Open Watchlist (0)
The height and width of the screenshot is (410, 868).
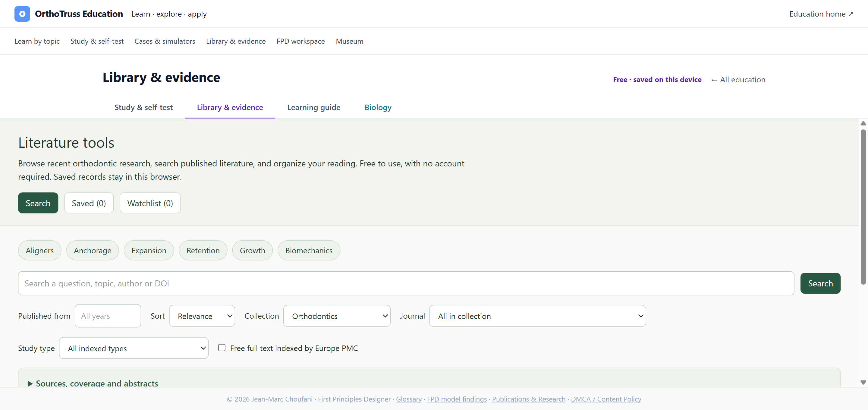coord(150,203)
